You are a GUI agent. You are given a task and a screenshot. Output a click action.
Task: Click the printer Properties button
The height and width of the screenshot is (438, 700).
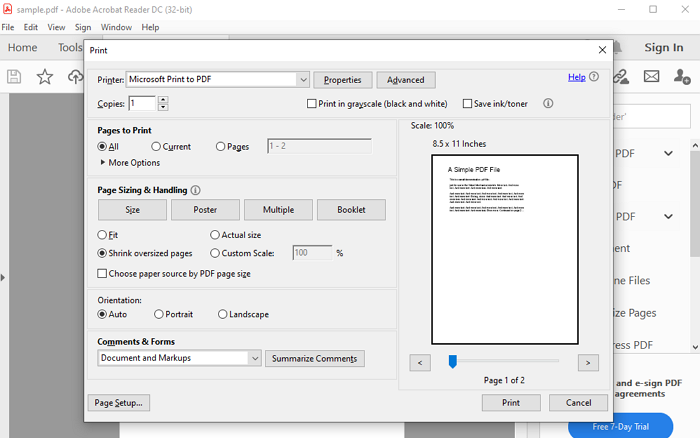point(342,80)
